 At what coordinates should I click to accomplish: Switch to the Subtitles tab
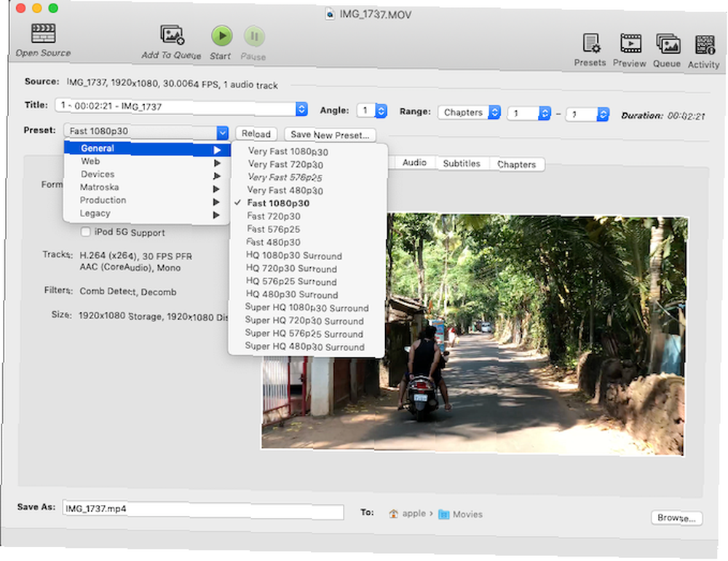click(x=462, y=164)
